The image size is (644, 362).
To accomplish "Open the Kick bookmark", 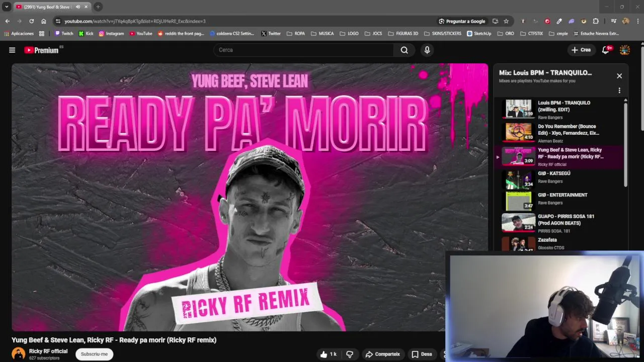I will (x=86, y=34).
